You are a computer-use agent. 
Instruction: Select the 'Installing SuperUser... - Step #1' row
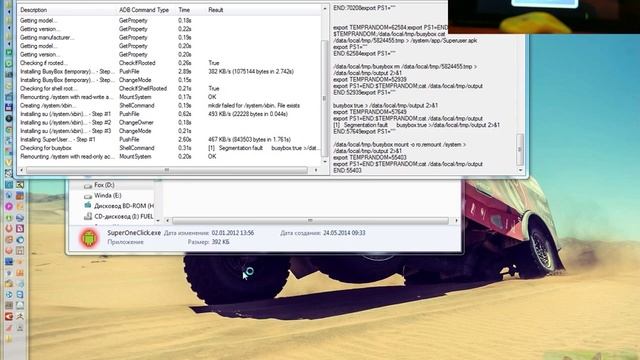[169, 140]
